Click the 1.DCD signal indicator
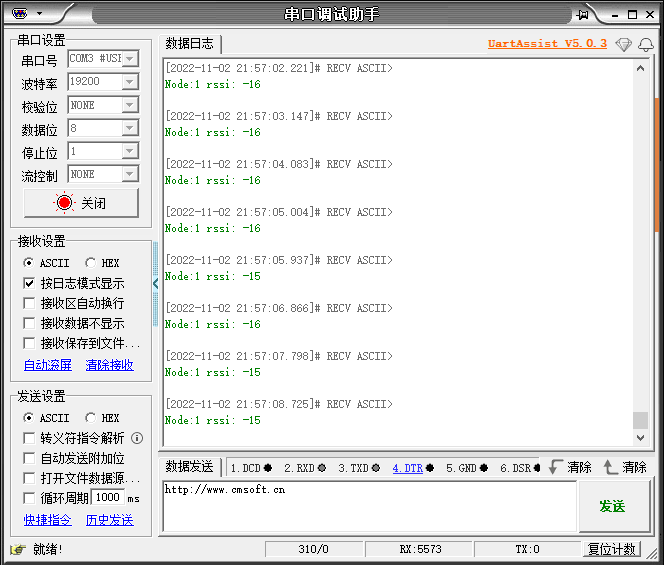 [x=251, y=468]
